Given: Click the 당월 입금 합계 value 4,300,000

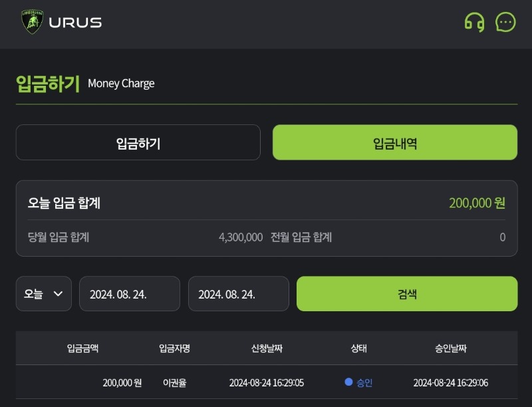Looking at the screenshot, I should pyautogui.click(x=241, y=237).
